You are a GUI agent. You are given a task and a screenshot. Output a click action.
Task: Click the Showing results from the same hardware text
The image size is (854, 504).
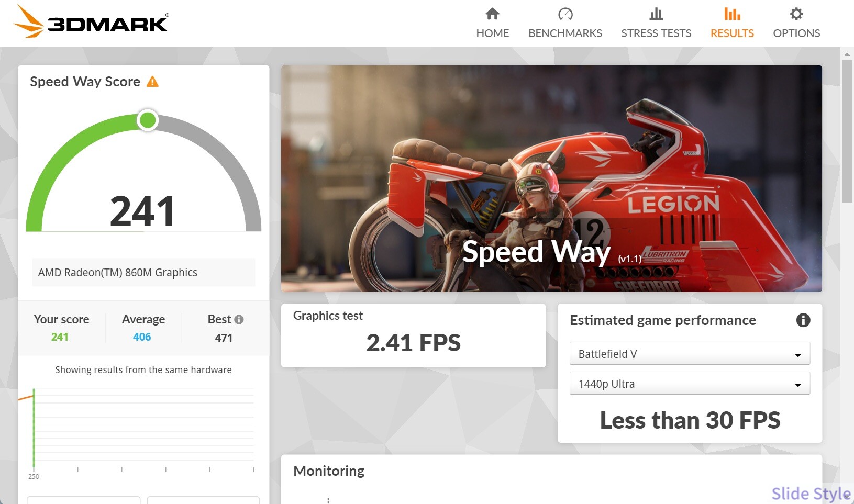click(x=143, y=370)
